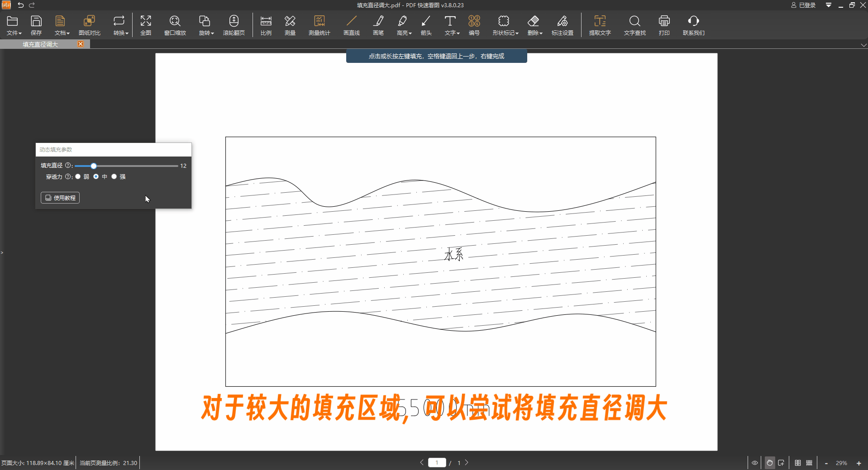The height and width of the screenshot is (470, 868).
Task: Click fill diameter (填充直径) help icon
Action: pos(68,166)
